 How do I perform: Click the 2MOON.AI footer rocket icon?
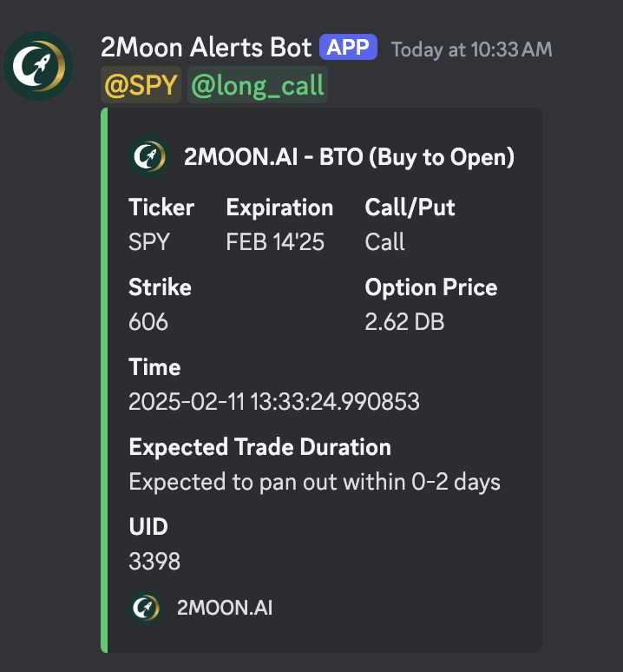[x=145, y=607]
